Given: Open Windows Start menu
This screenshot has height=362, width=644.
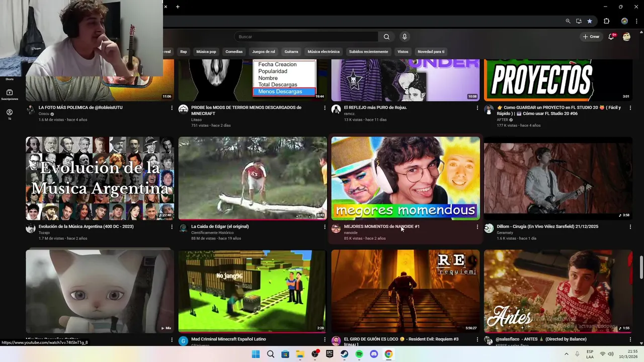Looking at the screenshot, I should point(256,354).
